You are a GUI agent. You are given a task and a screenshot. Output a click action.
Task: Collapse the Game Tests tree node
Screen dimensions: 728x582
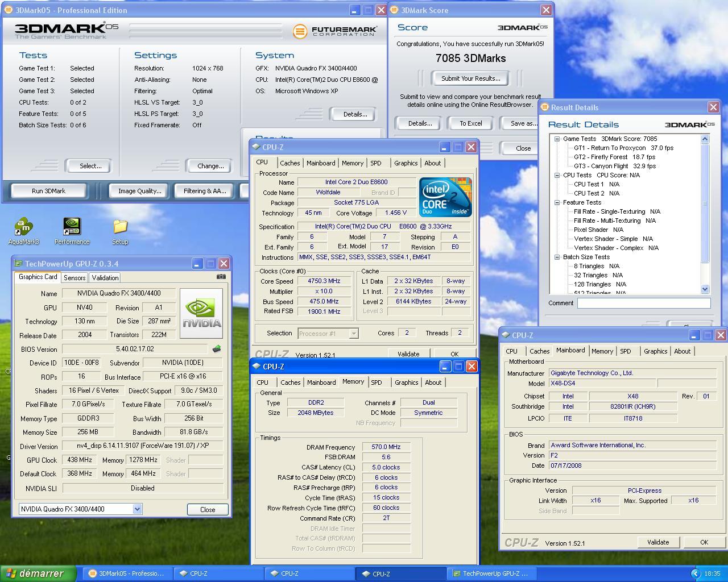click(x=557, y=139)
